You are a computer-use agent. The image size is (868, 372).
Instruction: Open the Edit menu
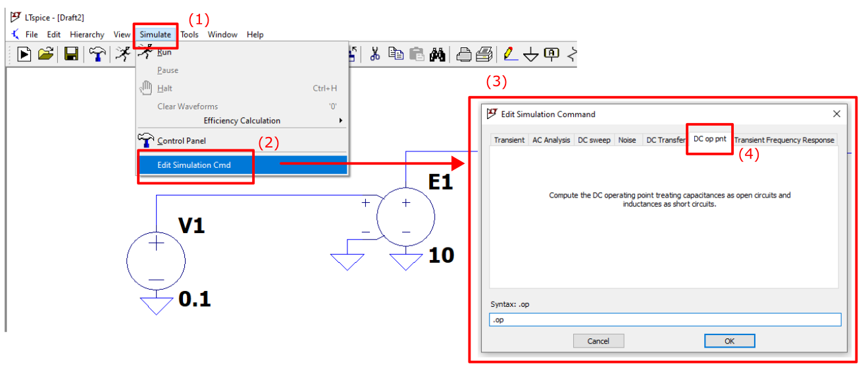[x=53, y=34]
